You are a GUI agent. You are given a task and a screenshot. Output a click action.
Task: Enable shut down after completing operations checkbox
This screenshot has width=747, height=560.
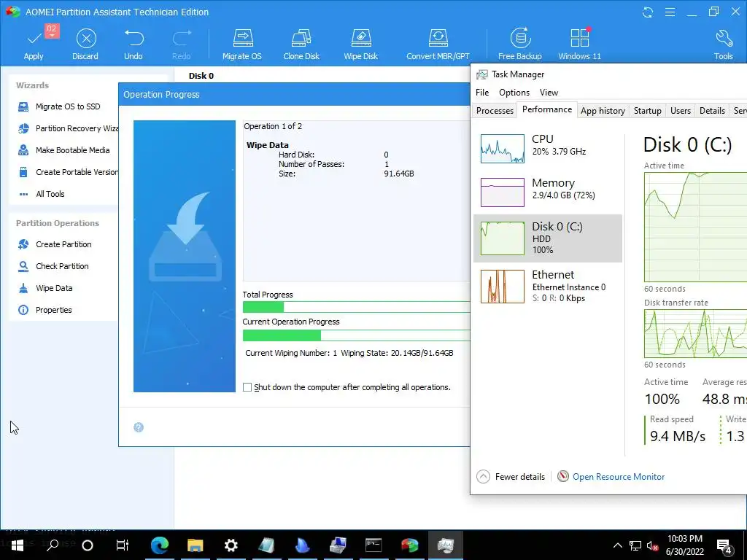click(x=247, y=388)
